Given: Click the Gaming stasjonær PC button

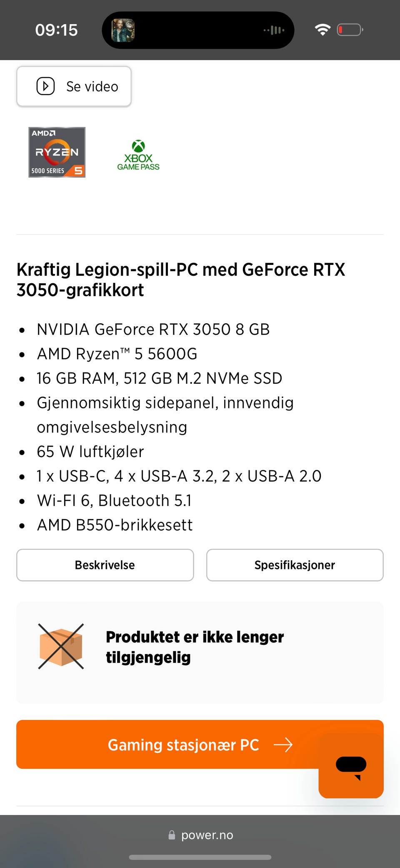Looking at the screenshot, I should pyautogui.click(x=183, y=745).
